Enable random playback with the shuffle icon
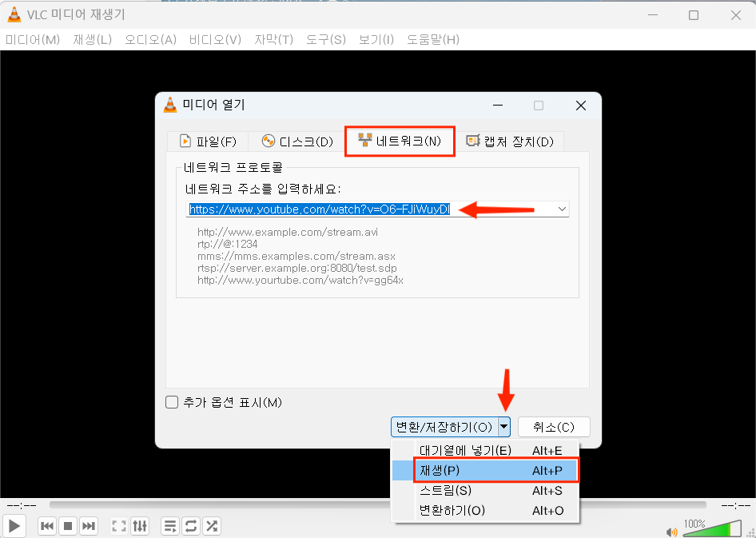The image size is (756, 538). [212, 526]
